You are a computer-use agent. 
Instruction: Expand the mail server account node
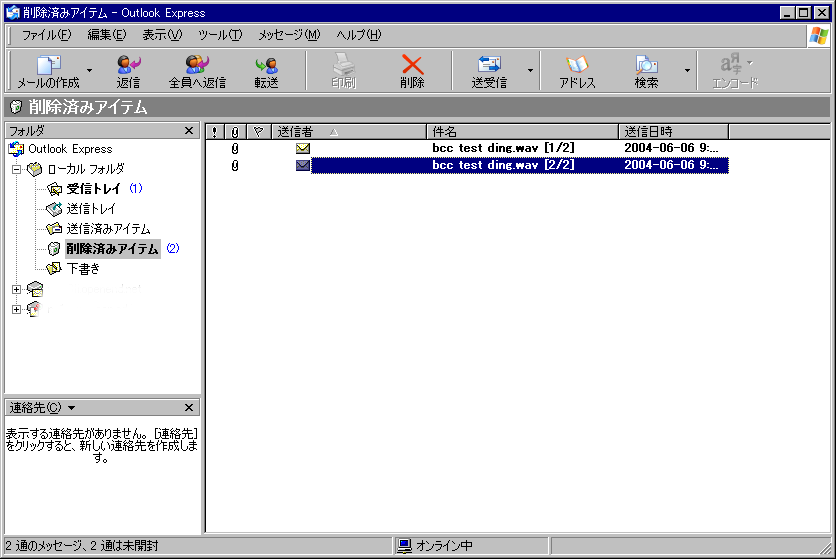click(x=17, y=290)
